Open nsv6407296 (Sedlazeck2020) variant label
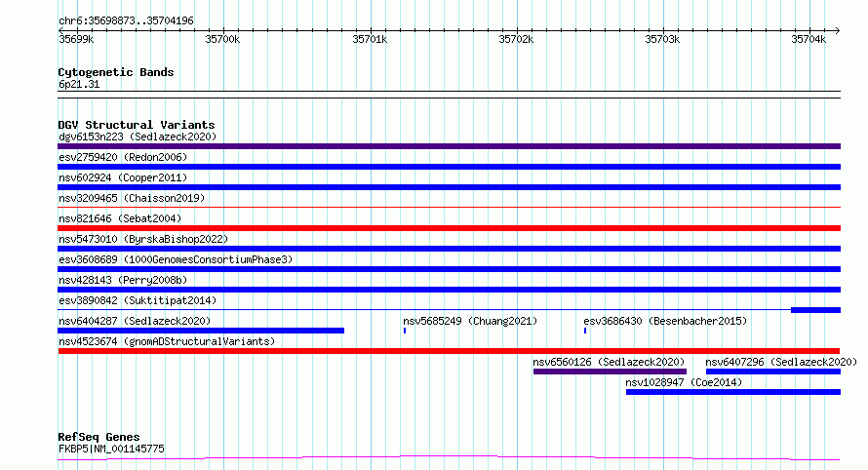 click(x=781, y=362)
